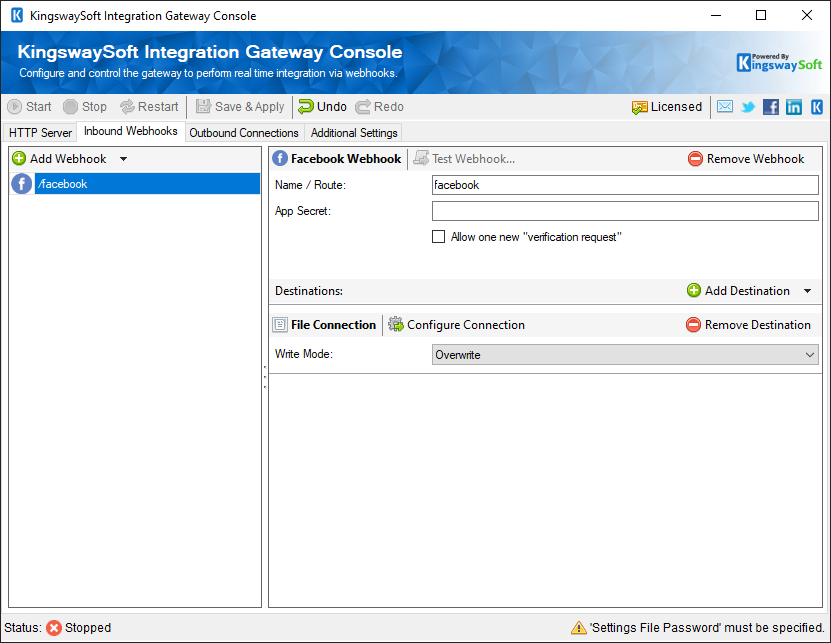Viewport: 831px width, 643px height.
Task: Click Remove Webhook button
Action: click(746, 158)
